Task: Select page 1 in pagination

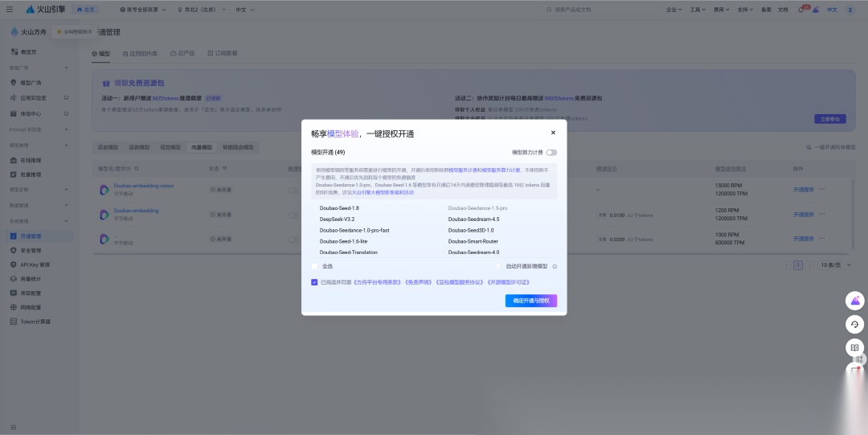Action: (x=798, y=265)
